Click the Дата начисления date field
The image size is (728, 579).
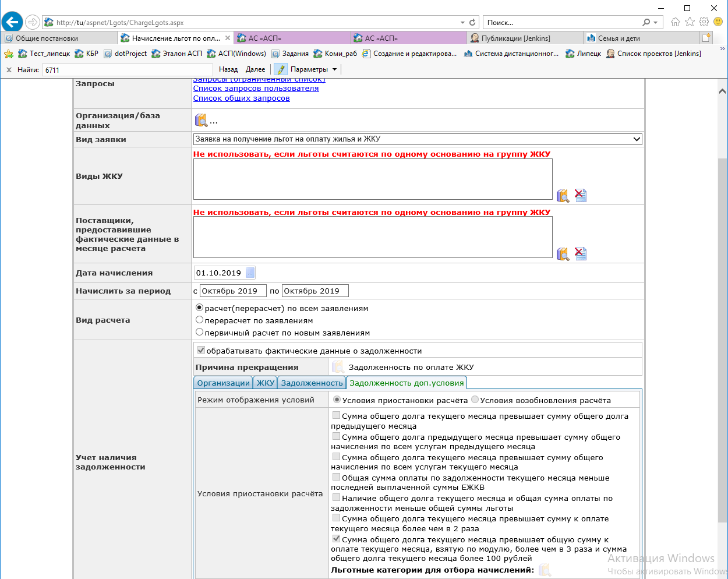click(220, 273)
